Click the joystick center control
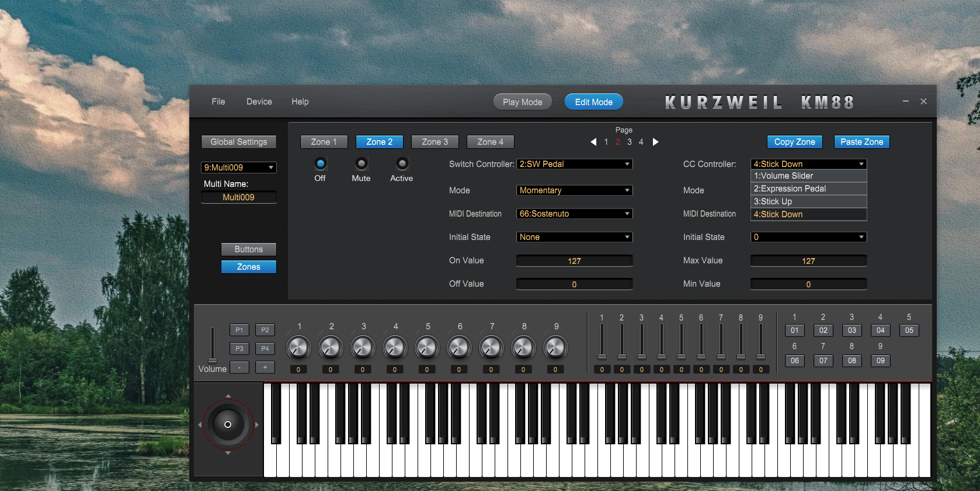Screen dimensions: 980x491 click(228, 424)
